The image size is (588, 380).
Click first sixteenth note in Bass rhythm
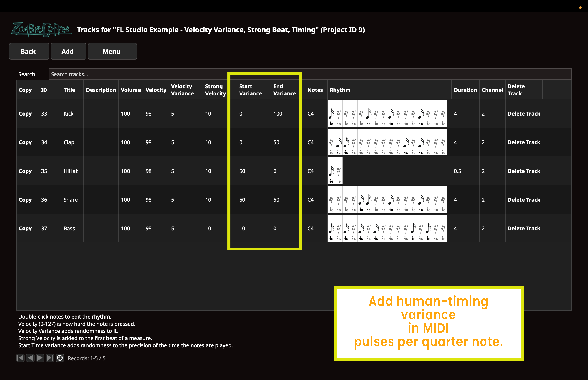click(x=331, y=228)
